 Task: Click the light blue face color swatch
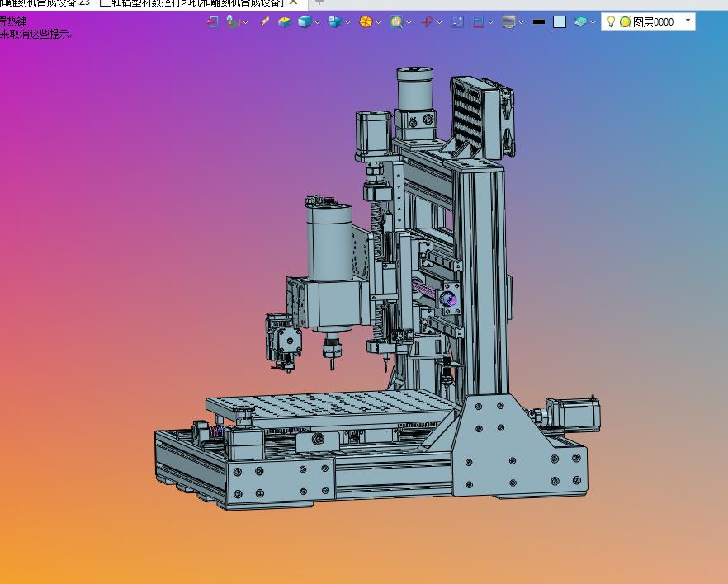560,21
